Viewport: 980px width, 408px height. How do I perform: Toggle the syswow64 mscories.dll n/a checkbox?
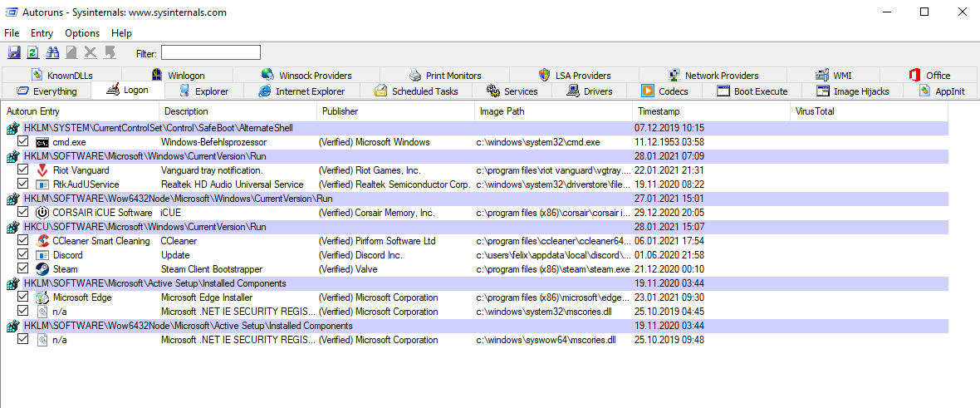pos(23,339)
